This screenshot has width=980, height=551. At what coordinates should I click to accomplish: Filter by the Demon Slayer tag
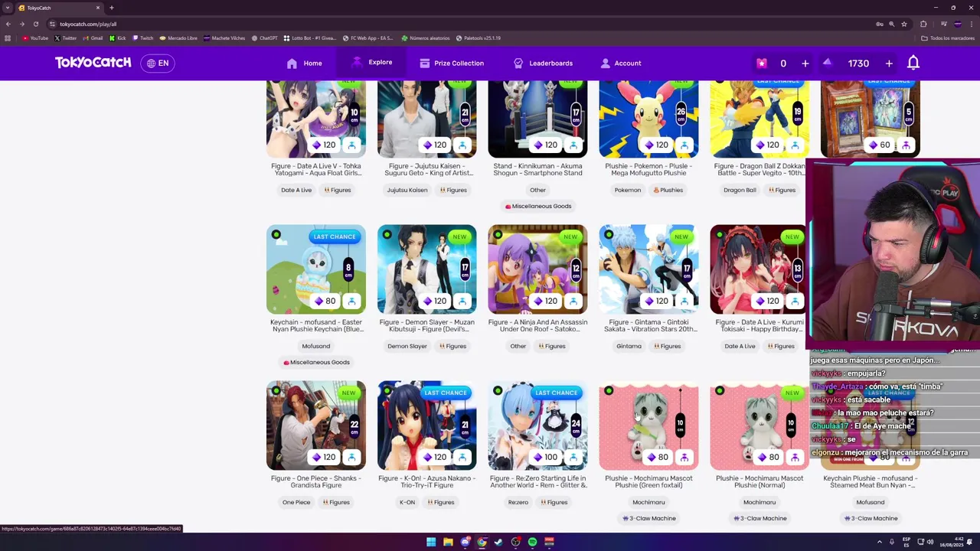pyautogui.click(x=407, y=346)
